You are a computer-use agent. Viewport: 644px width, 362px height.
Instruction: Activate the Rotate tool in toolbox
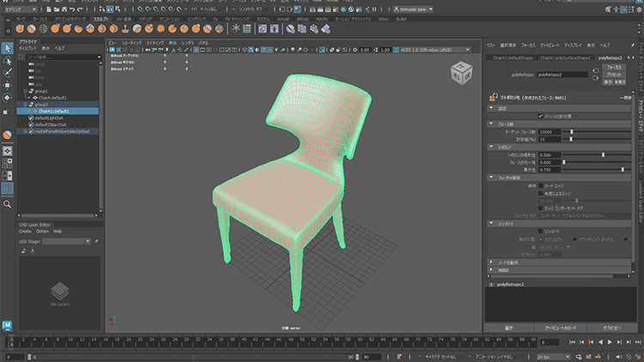point(7,98)
